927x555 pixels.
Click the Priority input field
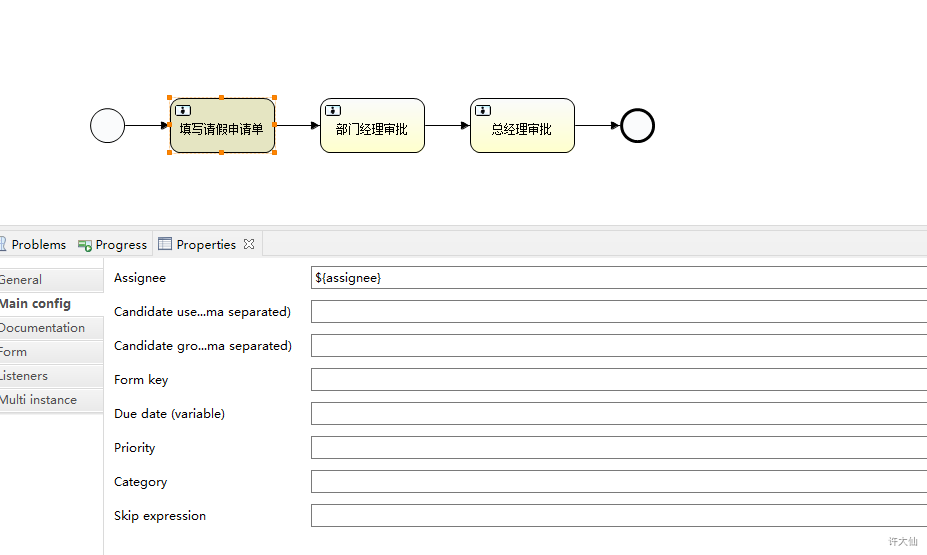click(619, 447)
